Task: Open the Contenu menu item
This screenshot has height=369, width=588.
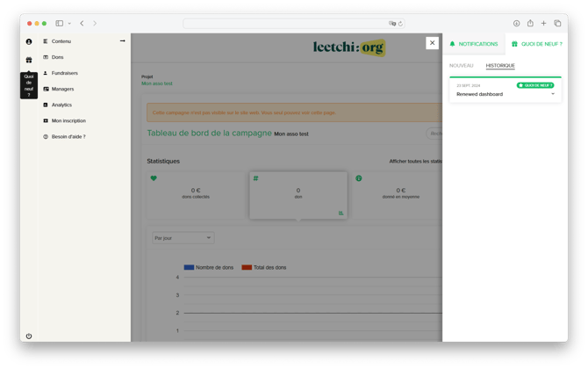Action: (61, 41)
